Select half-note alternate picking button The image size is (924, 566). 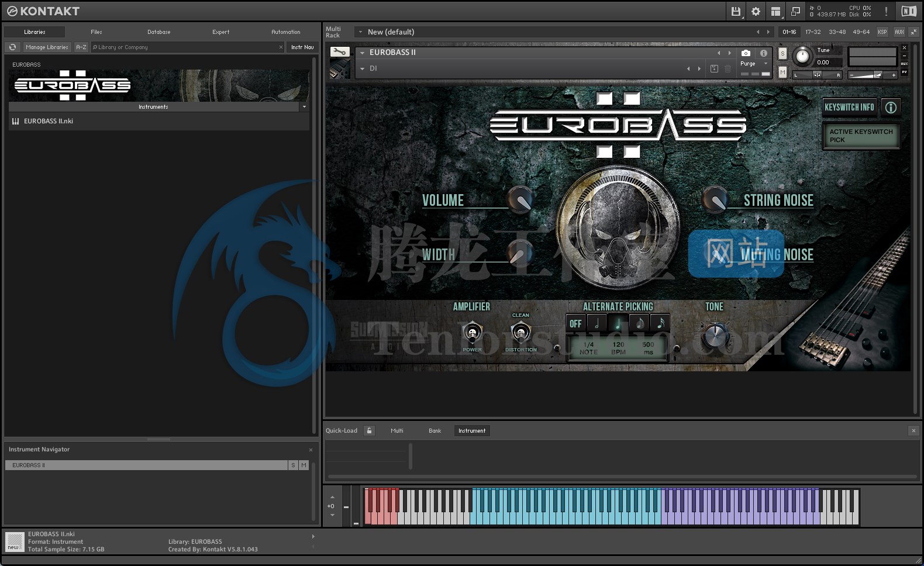point(597,323)
